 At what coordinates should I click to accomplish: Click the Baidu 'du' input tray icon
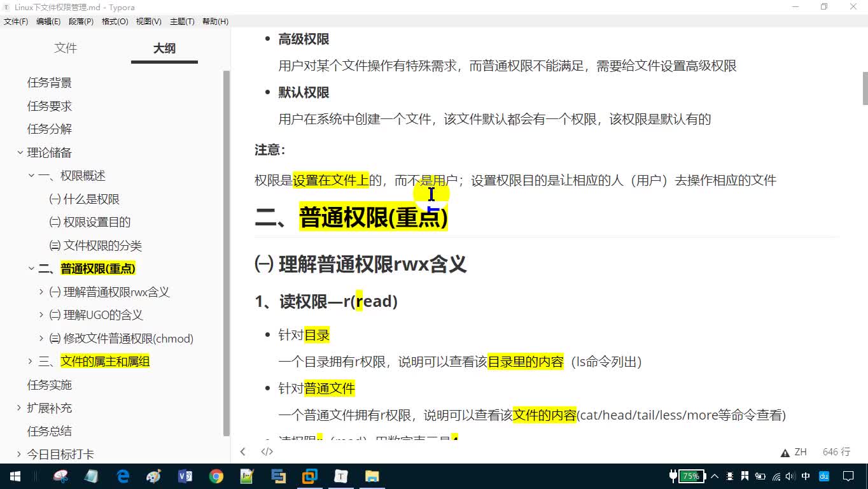tap(824, 476)
